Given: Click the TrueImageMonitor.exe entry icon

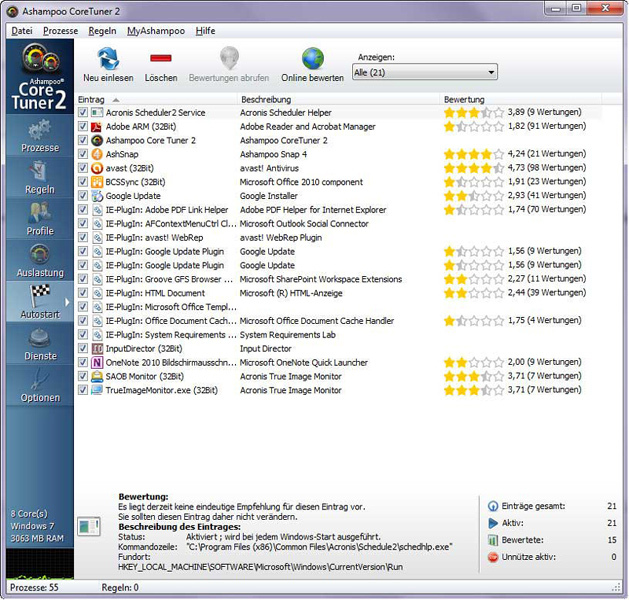Looking at the screenshot, I should 97,390.
